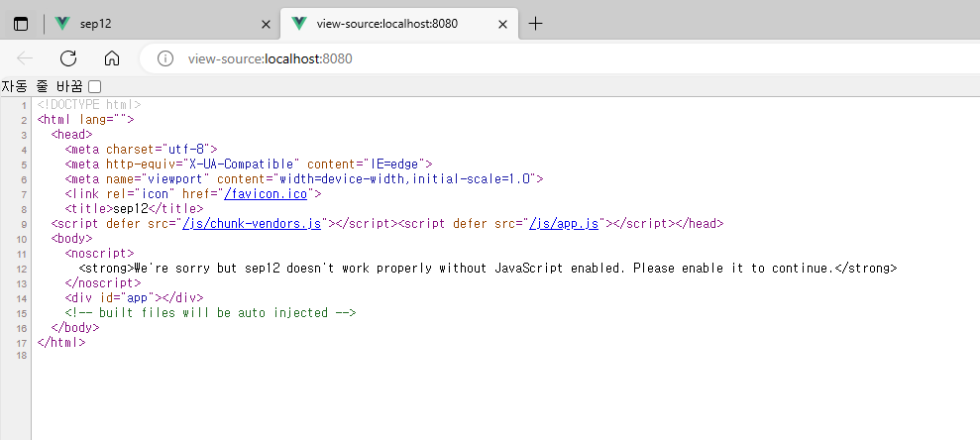
Task: Switch to the sep12 tab
Action: 163,24
